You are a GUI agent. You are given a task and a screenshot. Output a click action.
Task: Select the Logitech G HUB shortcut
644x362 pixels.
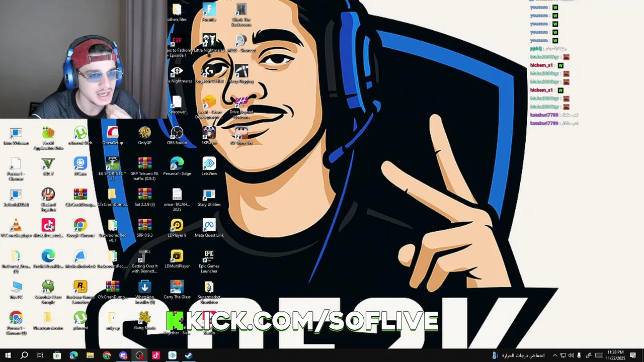pyautogui.click(x=209, y=74)
